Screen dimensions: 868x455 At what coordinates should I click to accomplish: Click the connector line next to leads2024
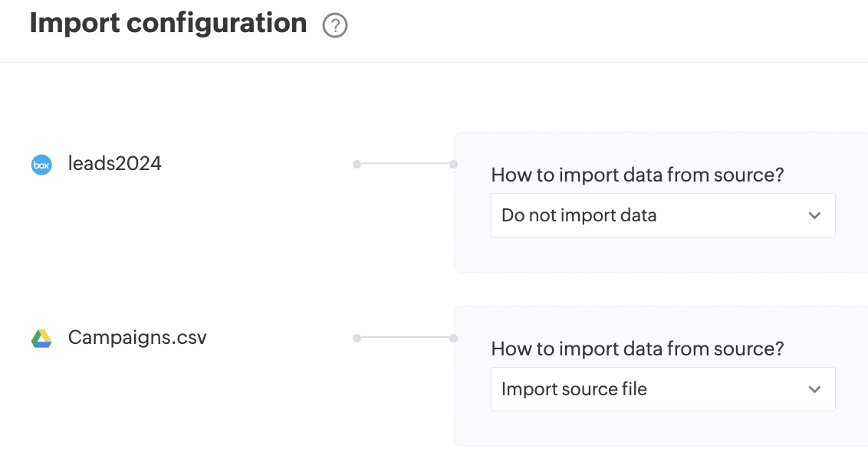405,164
